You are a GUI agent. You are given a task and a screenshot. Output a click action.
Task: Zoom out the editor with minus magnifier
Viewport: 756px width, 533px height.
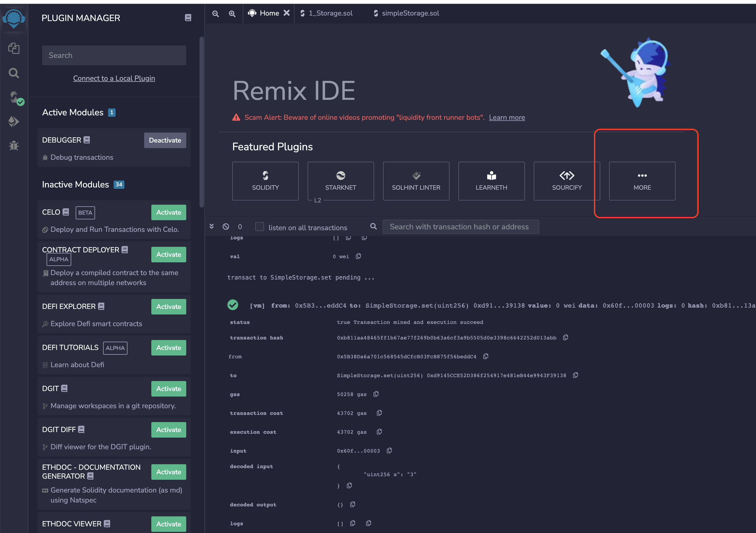pyautogui.click(x=215, y=14)
